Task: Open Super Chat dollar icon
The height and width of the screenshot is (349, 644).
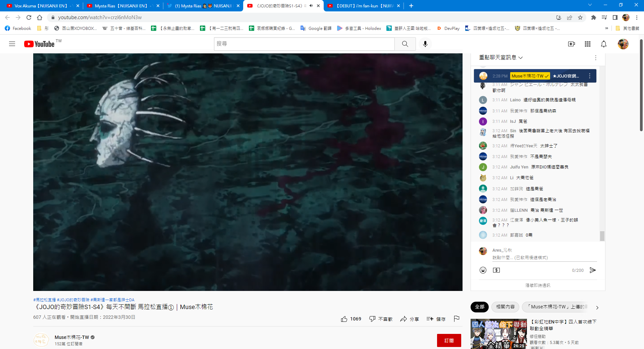Action: coord(496,270)
